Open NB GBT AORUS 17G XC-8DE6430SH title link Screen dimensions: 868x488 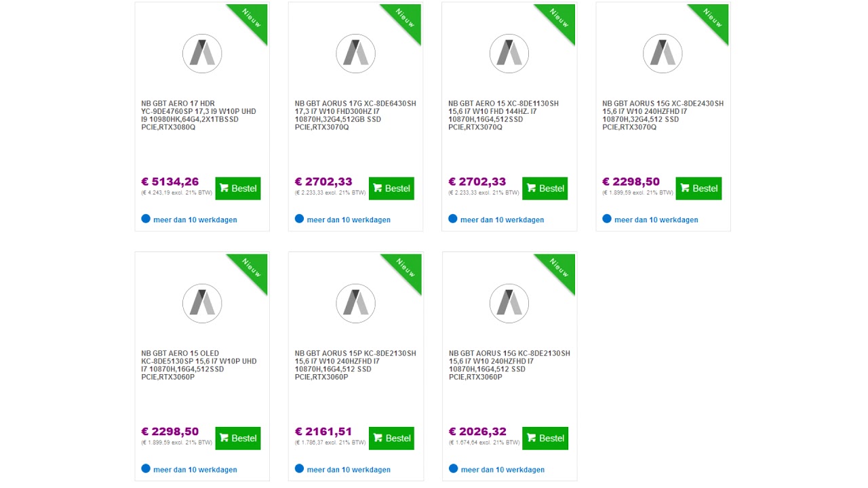pos(355,115)
